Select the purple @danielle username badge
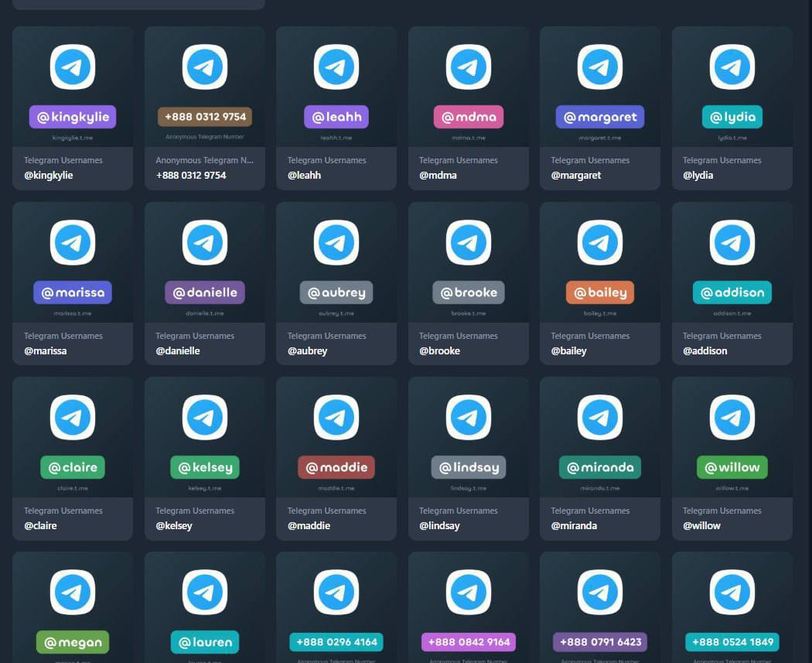812x663 pixels. tap(205, 292)
